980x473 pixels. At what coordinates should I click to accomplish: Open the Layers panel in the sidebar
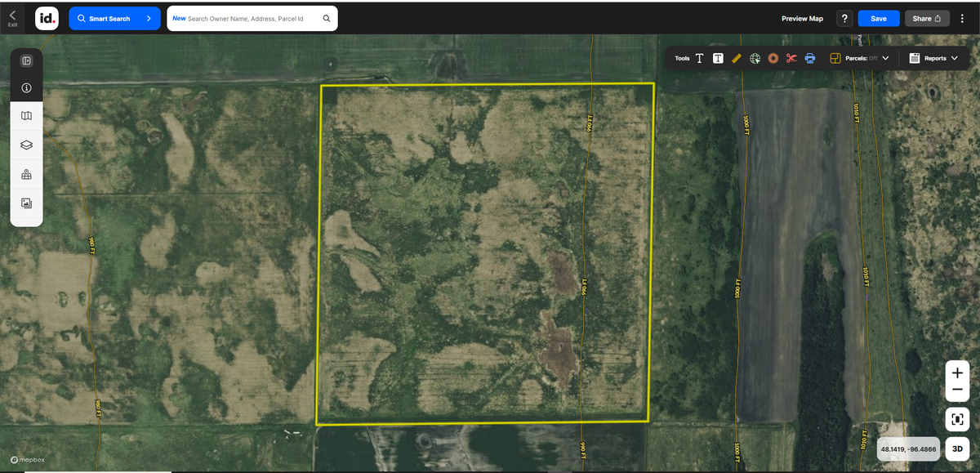tap(26, 145)
